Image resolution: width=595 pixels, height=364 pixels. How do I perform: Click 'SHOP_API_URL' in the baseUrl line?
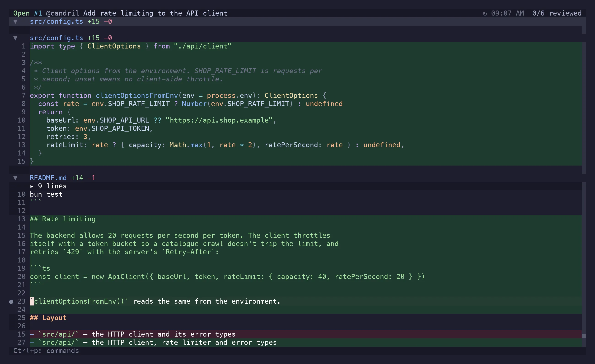[x=124, y=120]
